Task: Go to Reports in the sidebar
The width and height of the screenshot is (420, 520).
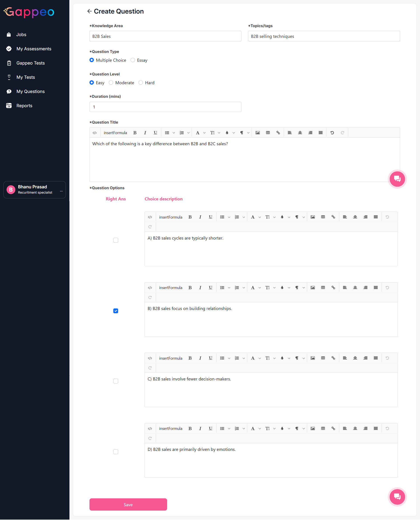Action: [x=24, y=105]
